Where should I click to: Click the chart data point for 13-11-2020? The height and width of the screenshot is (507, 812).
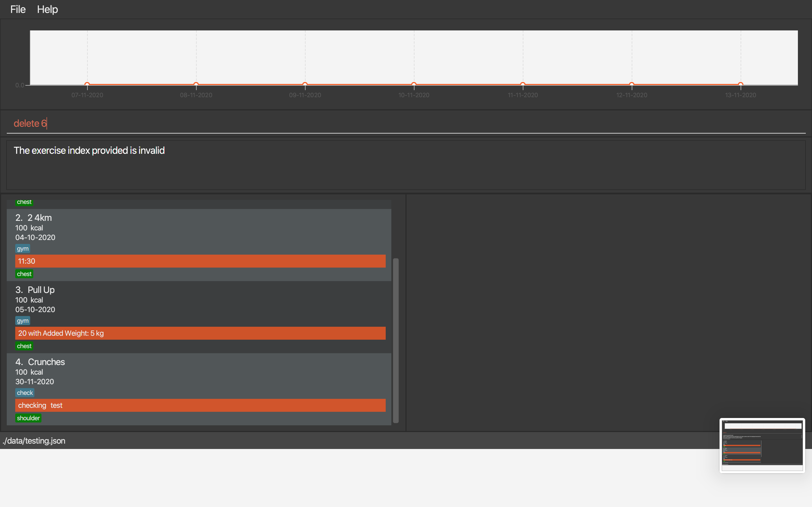741,84
